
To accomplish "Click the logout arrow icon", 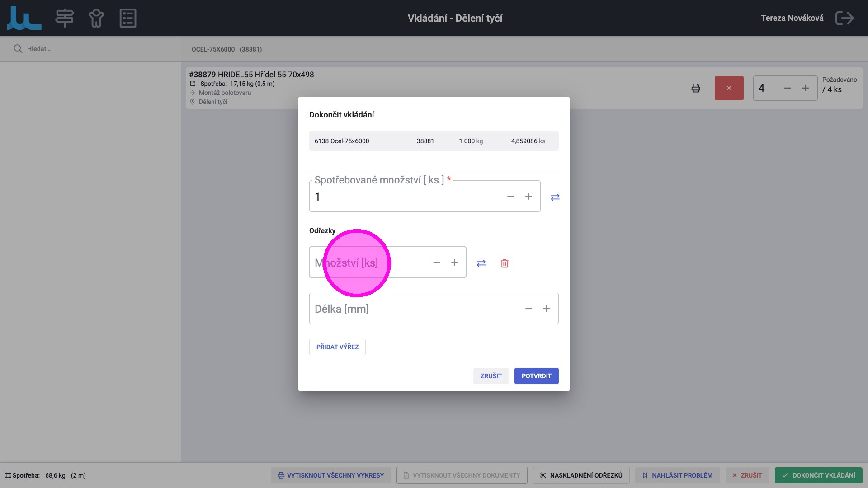I will pyautogui.click(x=844, y=18).
